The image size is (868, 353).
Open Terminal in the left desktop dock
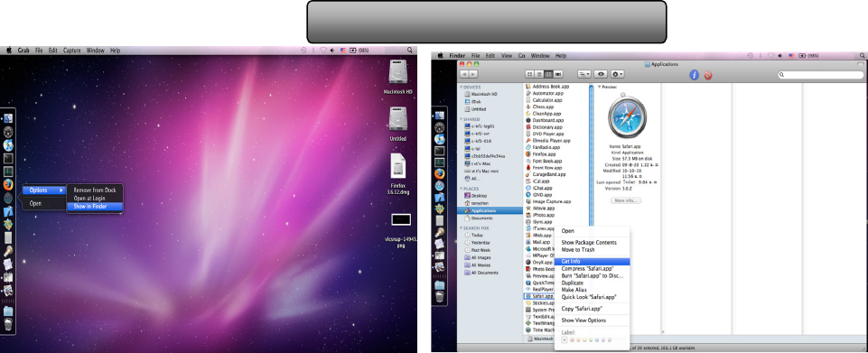coord(8,158)
